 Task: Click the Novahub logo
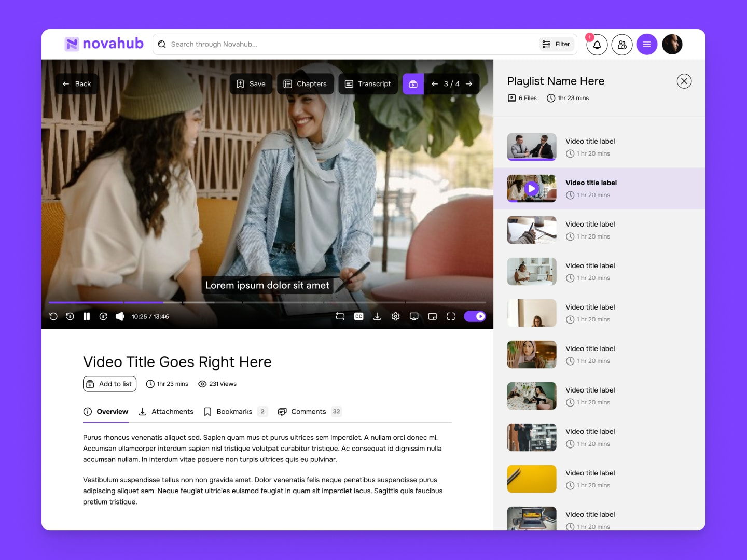coord(104,44)
